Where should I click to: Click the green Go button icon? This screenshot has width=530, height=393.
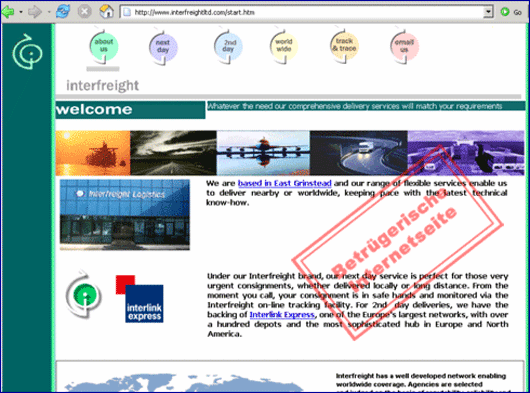505,12
